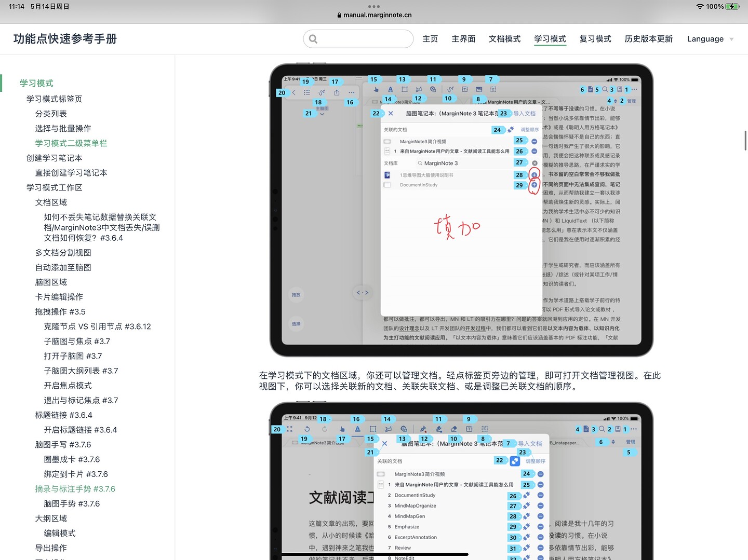Open 自动添加至脑图 sidebar link
748x560 pixels.
[x=63, y=267]
